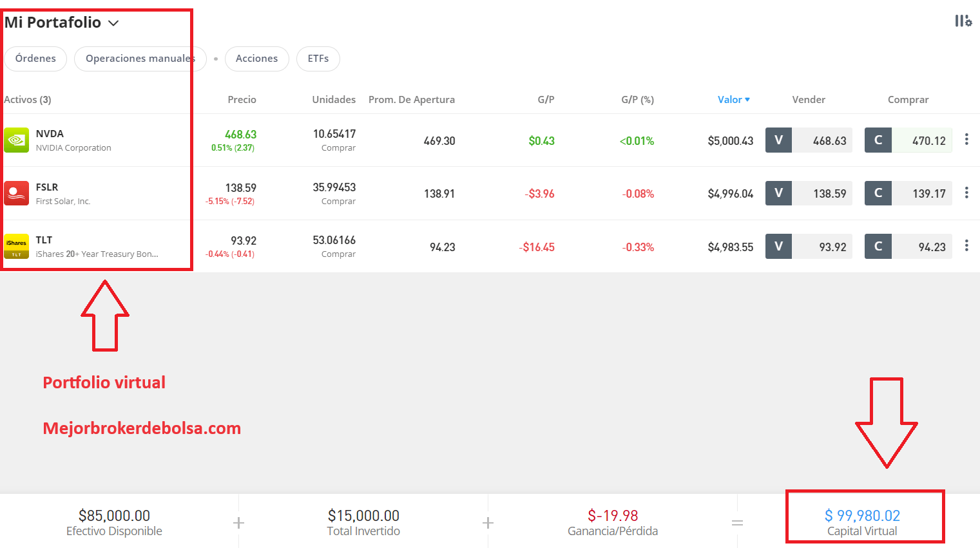Click TLT position value $4,983.55
The image size is (980, 548).
[x=731, y=247]
